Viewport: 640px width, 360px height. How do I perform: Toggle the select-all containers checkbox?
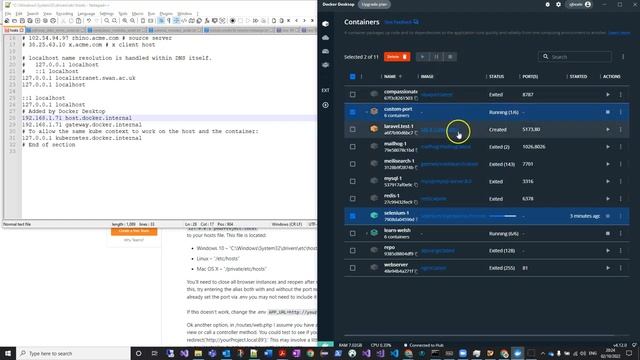353,76
